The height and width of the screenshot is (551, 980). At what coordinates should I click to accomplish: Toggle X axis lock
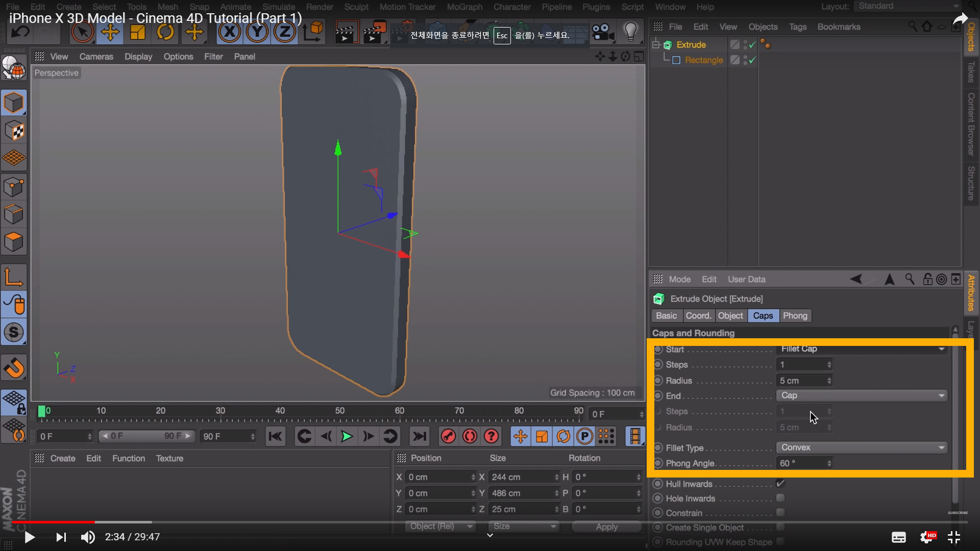[x=230, y=33]
